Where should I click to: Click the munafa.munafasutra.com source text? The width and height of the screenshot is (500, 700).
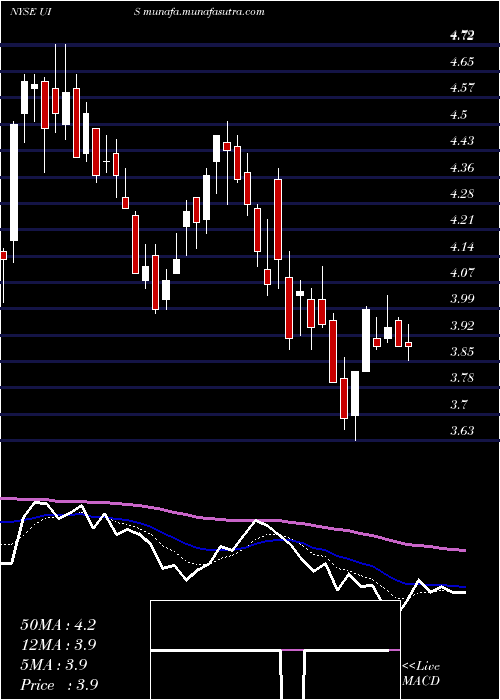coord(205,12)
